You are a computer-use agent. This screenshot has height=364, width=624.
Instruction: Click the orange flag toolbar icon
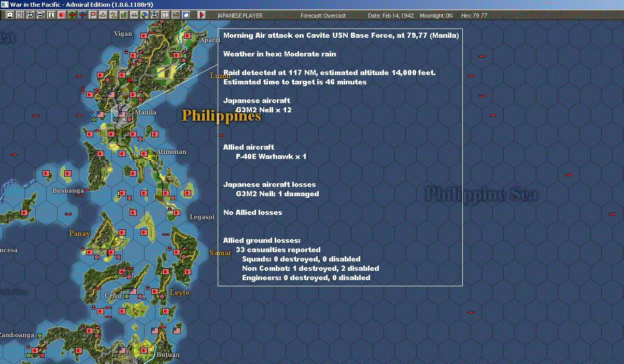point(92,15)
